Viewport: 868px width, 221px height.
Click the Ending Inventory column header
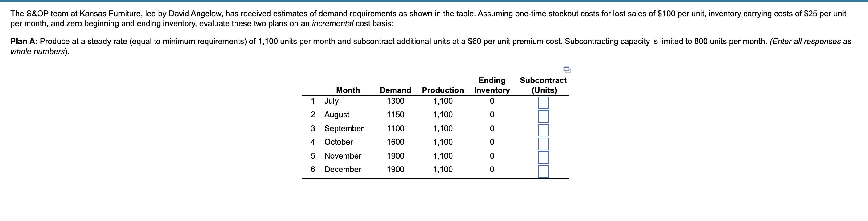tap(492, 86)
